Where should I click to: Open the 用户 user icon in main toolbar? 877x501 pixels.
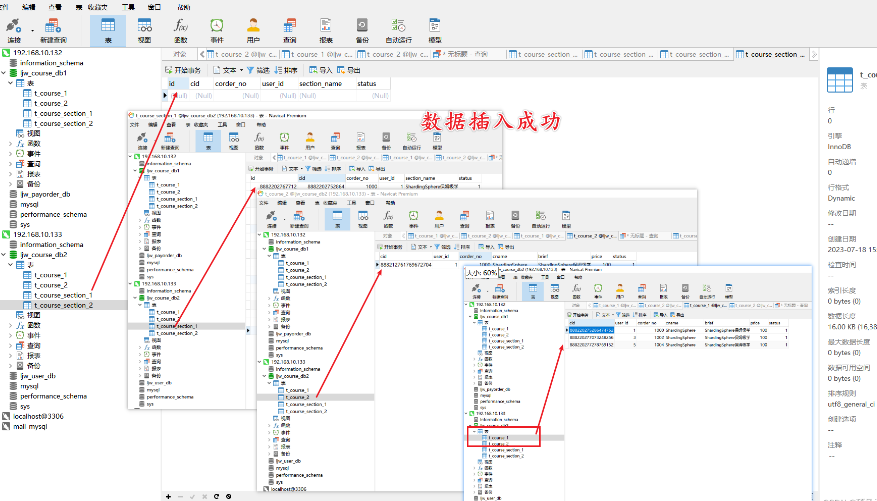pos(253,30)
